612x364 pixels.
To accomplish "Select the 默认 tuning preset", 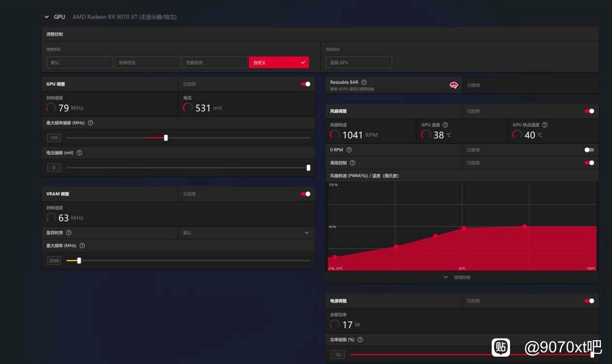I will pyautogui.click(x=79, y=63).
